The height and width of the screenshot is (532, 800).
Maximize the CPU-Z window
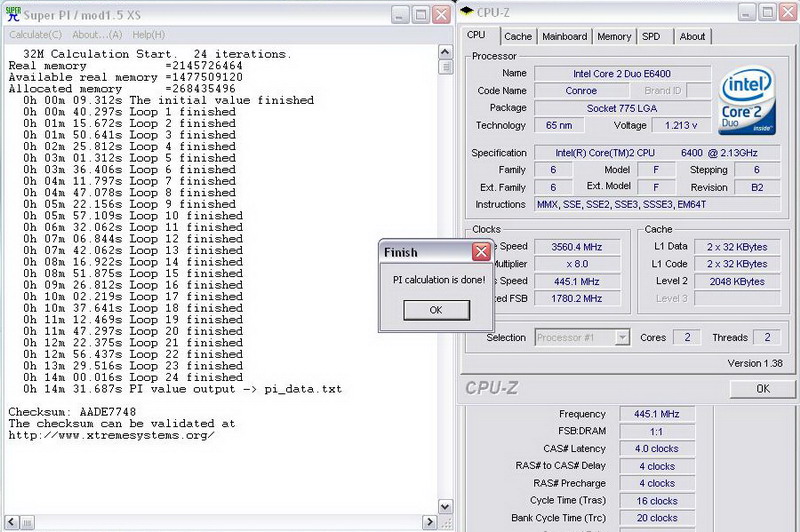[x=766, y=12]
